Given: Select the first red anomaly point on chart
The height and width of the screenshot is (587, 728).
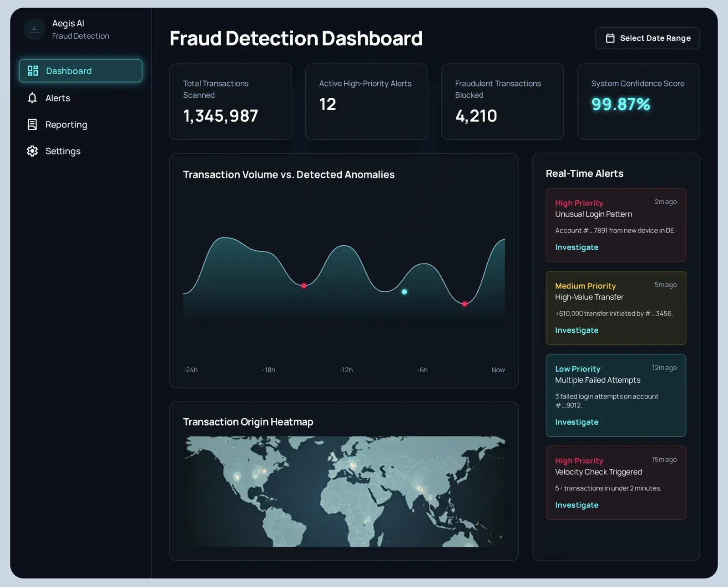Looking at the screenshot, I should [x=304, y=286].
